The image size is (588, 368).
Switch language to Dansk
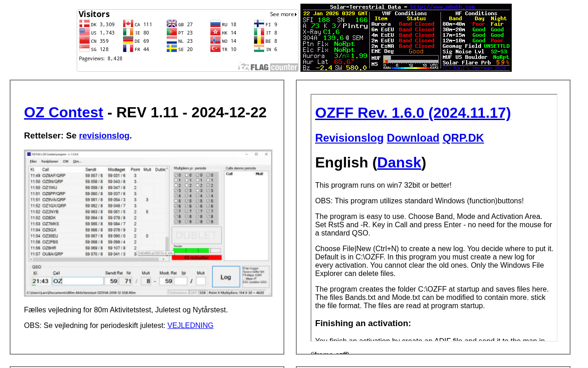pos(399,162)
